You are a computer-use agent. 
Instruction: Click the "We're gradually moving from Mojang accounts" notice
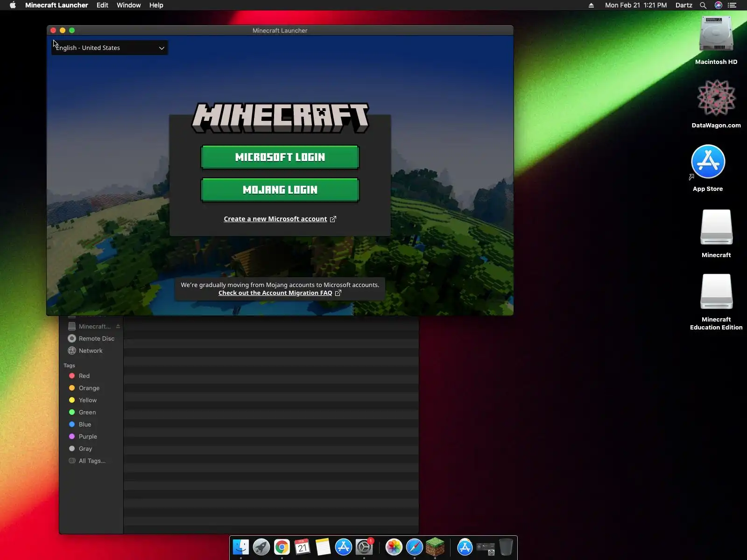click(280, 285)
